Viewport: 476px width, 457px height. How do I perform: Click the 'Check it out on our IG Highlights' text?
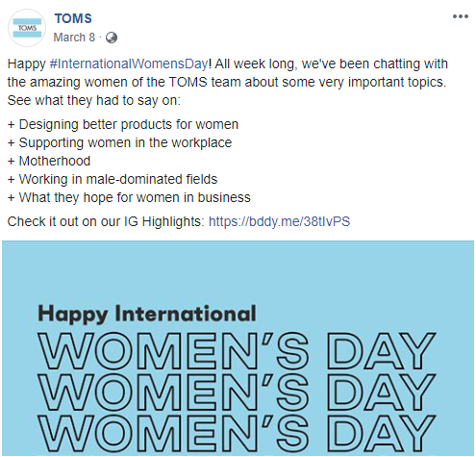(106, 221)
